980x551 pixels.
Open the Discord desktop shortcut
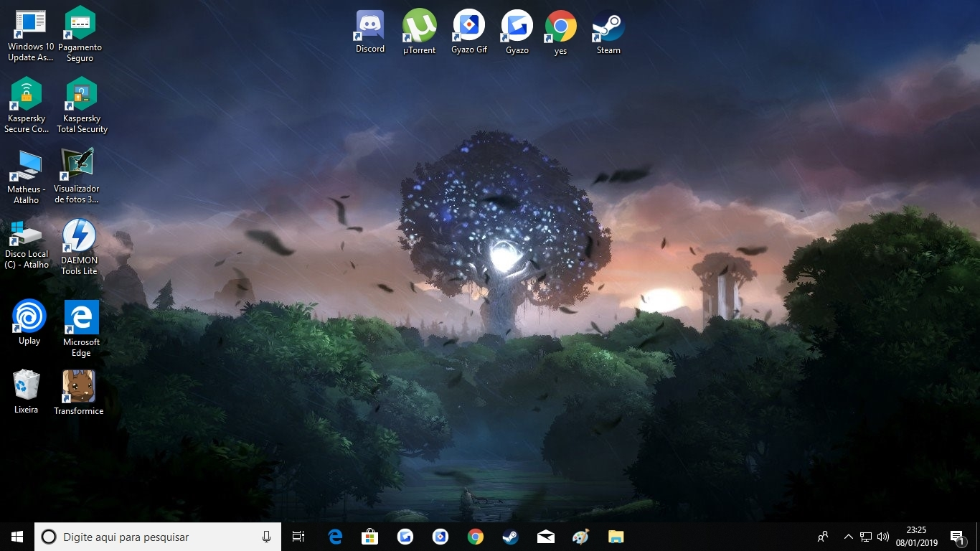(x=370, y=32)
